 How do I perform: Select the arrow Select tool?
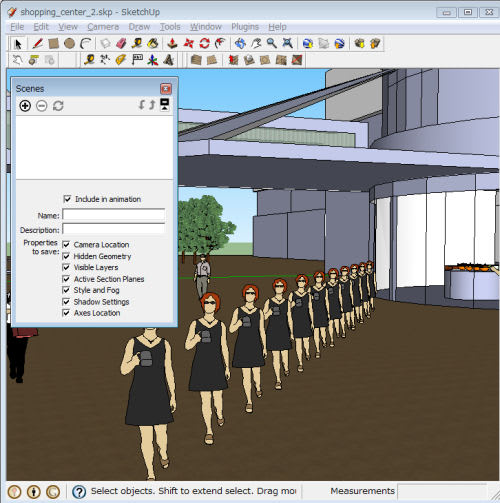(18, 44)
